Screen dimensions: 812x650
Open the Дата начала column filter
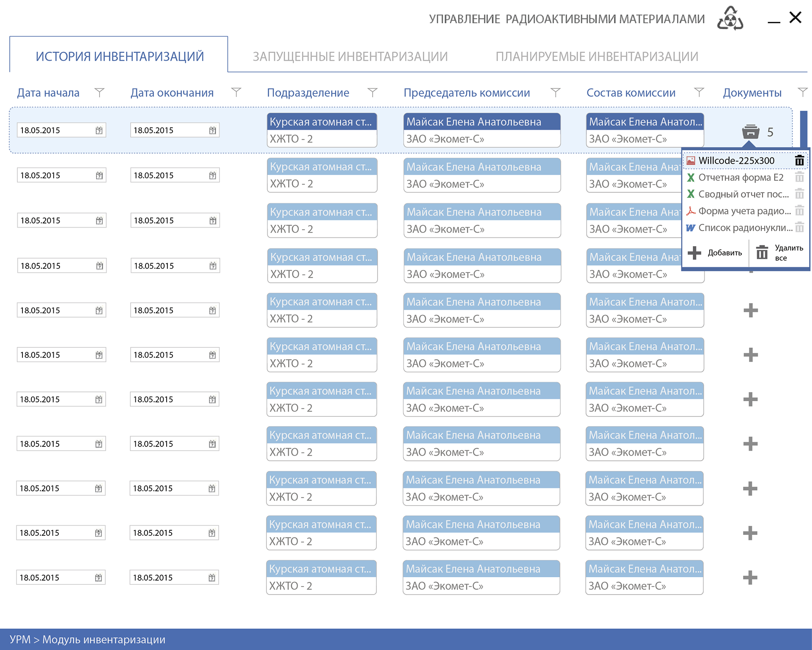click(x=99, y=92)
